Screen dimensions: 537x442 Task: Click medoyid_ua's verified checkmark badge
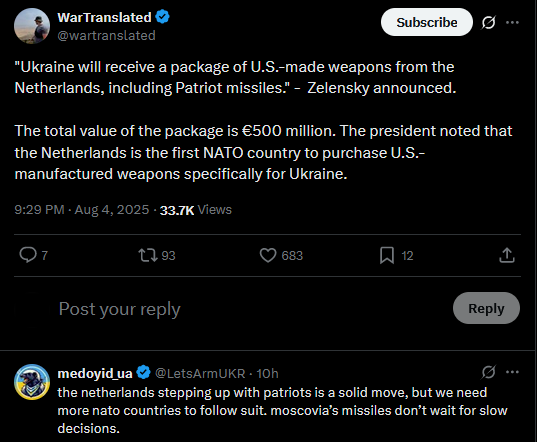pyautogui.click(x=143, y=372)
